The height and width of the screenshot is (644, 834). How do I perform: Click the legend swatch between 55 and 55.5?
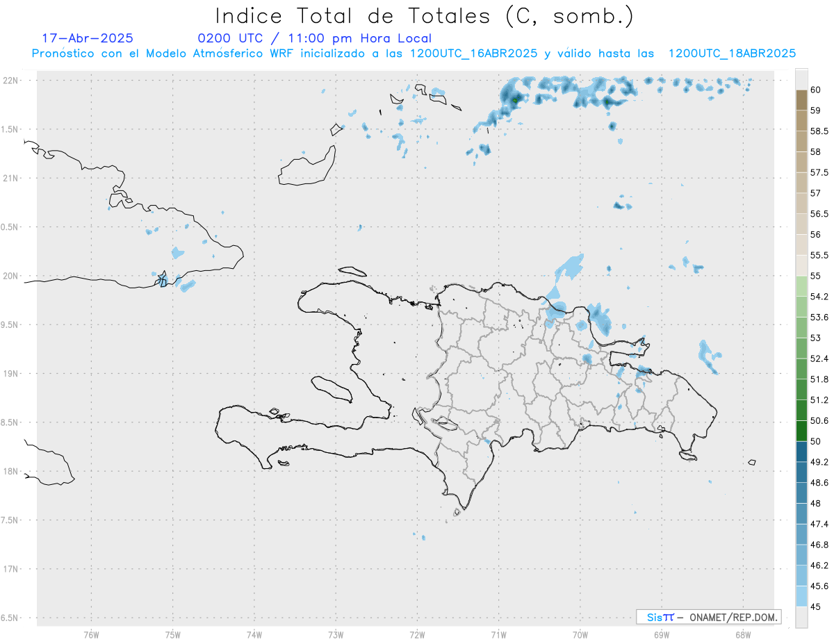801,265
